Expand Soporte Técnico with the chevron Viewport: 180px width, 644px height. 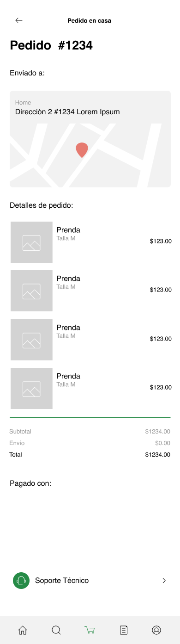click(x=164, y=581)
